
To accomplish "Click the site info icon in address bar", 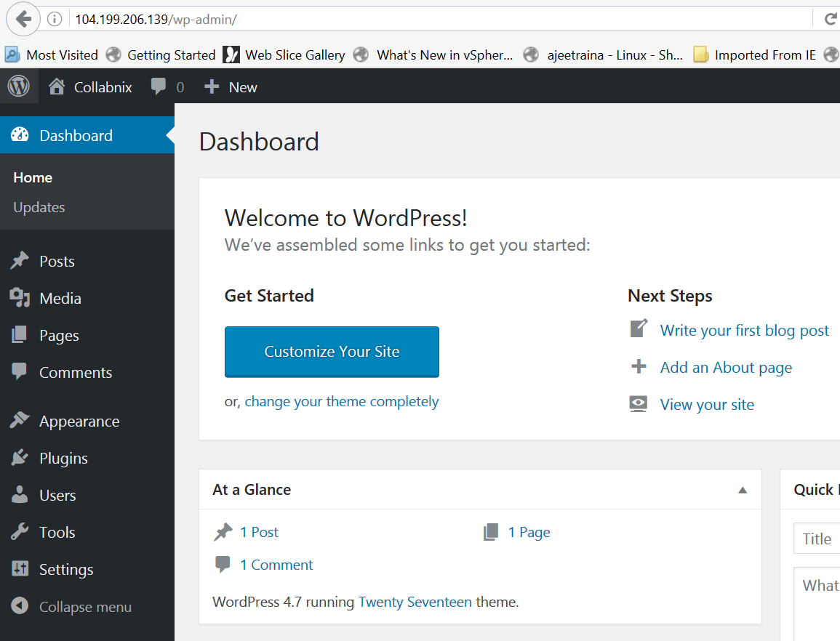I will coord(55,20).
